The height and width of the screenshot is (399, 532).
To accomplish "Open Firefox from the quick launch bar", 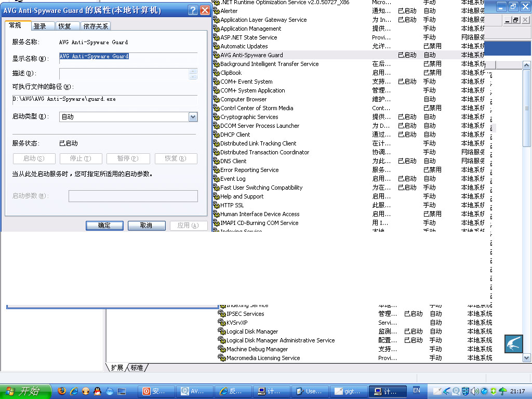I will click(x=62, y=391).
